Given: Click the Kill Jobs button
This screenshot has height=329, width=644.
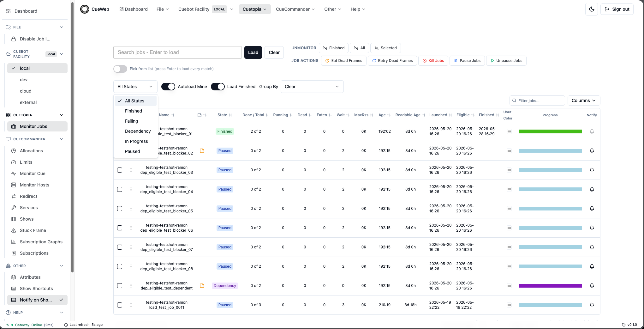Looking at the screenshot, I should coord(433,61).
